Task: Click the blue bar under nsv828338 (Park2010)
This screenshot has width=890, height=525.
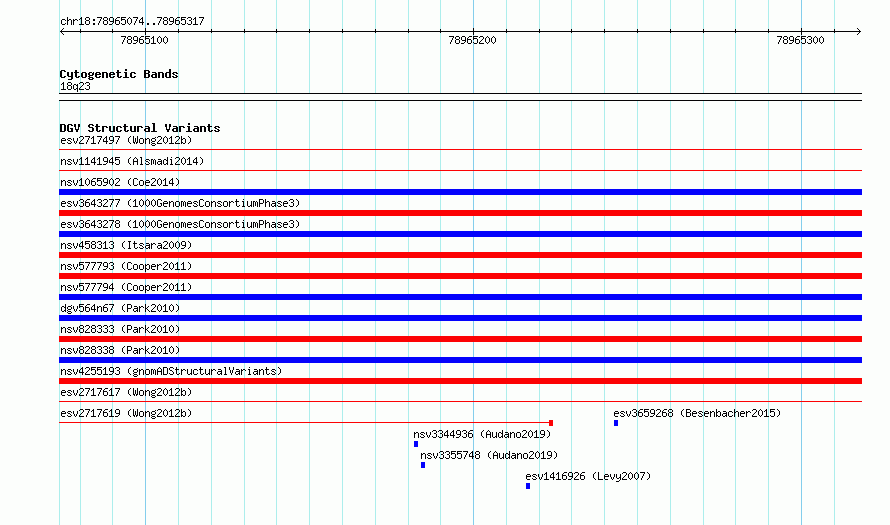Action: (460, 360)
